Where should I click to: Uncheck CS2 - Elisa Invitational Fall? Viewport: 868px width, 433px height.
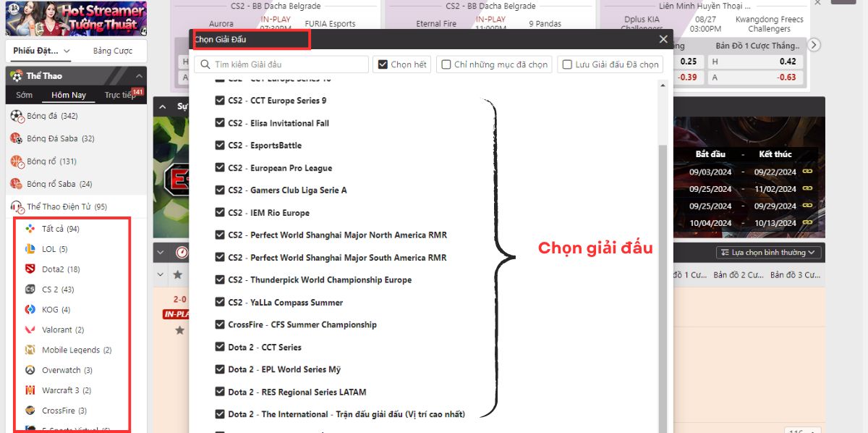pos(220,123)
